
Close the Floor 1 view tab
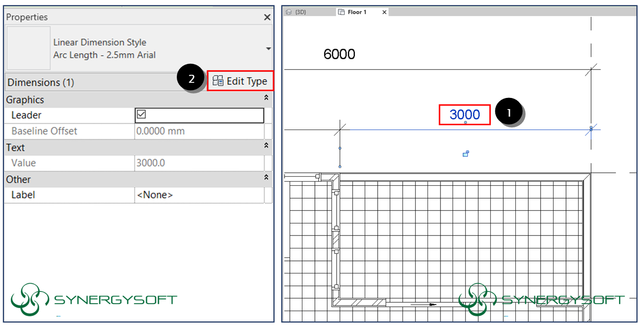click(384, 12)
